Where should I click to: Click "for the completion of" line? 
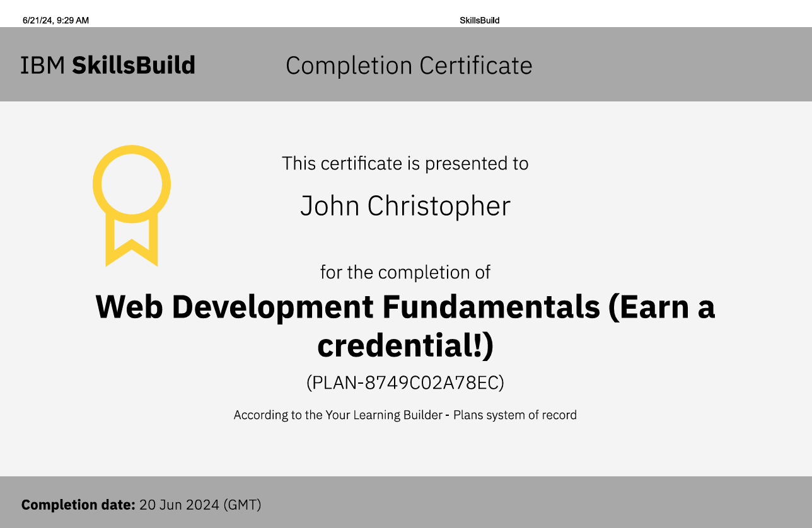pos(405,272)
